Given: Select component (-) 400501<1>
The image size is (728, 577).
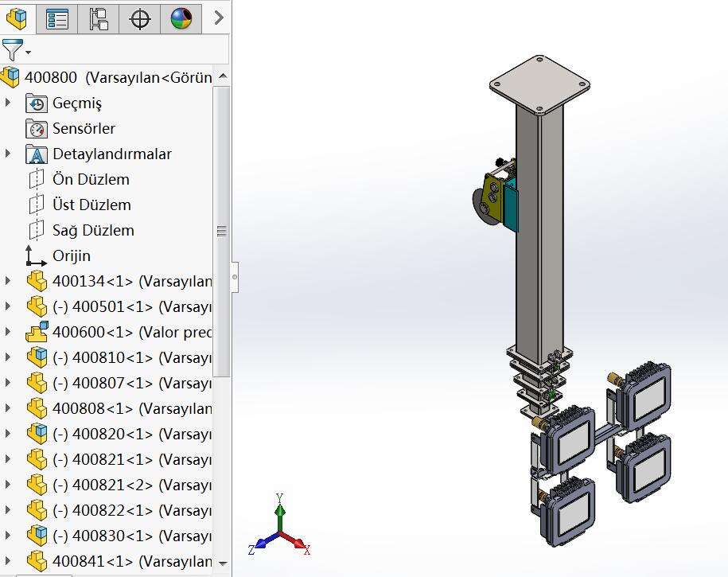Looking at the screenshot, I should coord(132,306).
